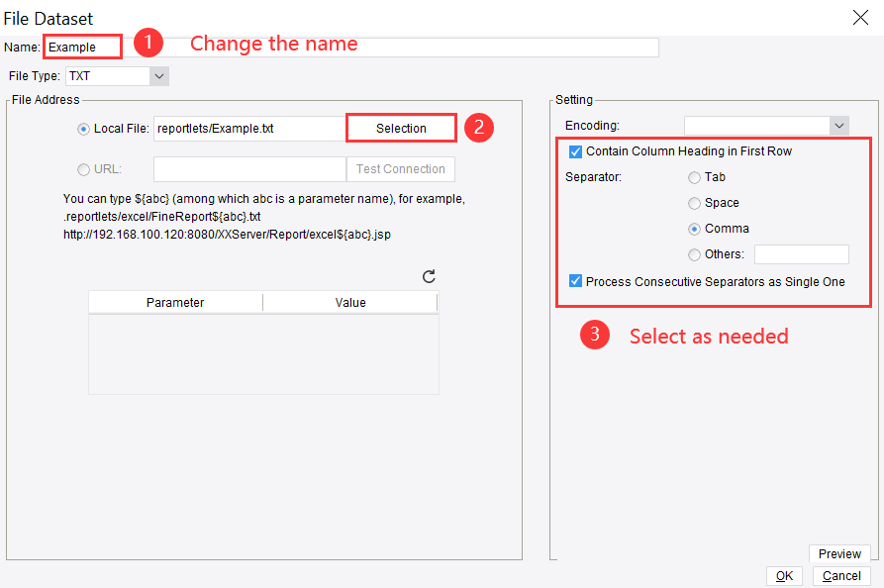Select the Local File radio button
Image resolution: width=884 pixels, height=588 pixels.
(x=83, y=129)
